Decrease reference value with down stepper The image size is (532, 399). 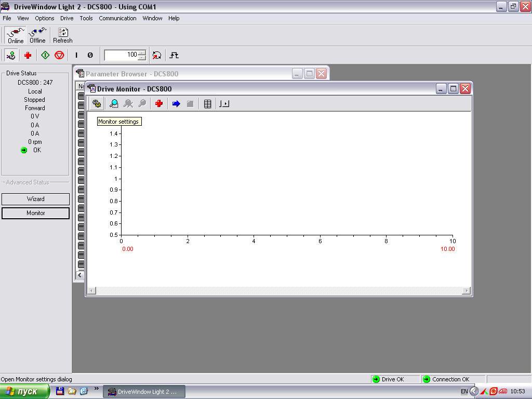pos(142,58)
